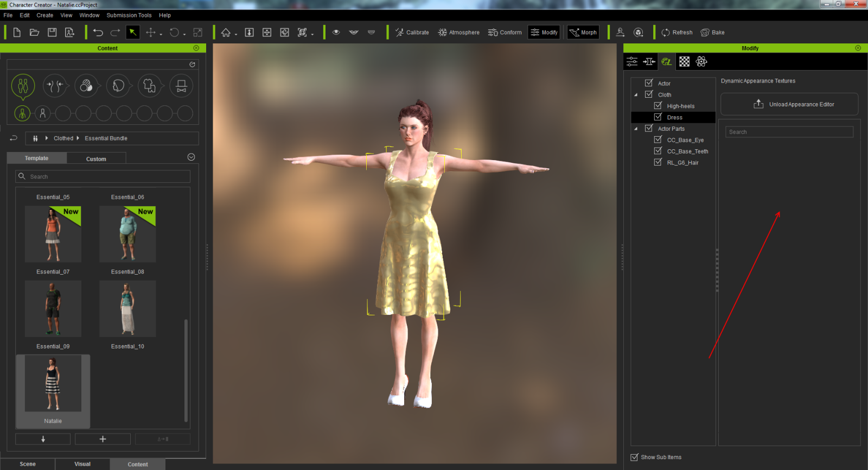Open the Hair category in Content
This screenshot has width=868, height=470.
coord(118,86)
